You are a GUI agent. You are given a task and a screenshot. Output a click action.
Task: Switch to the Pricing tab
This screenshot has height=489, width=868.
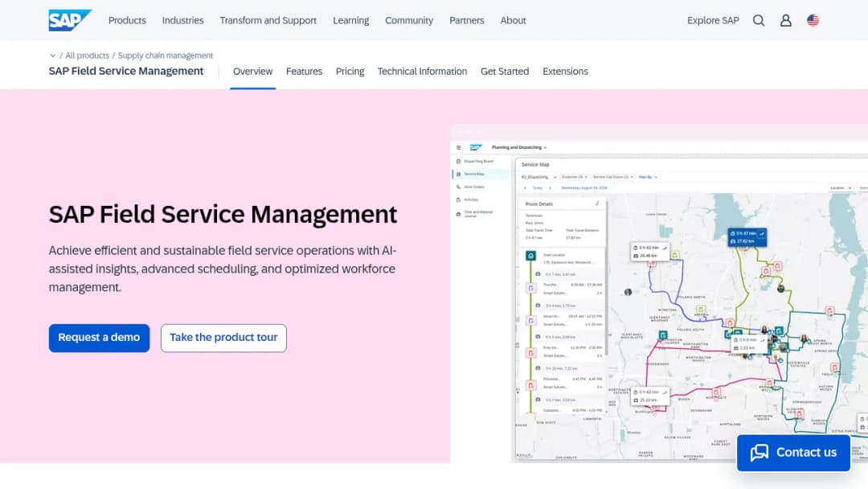click(x=350, y=72)
